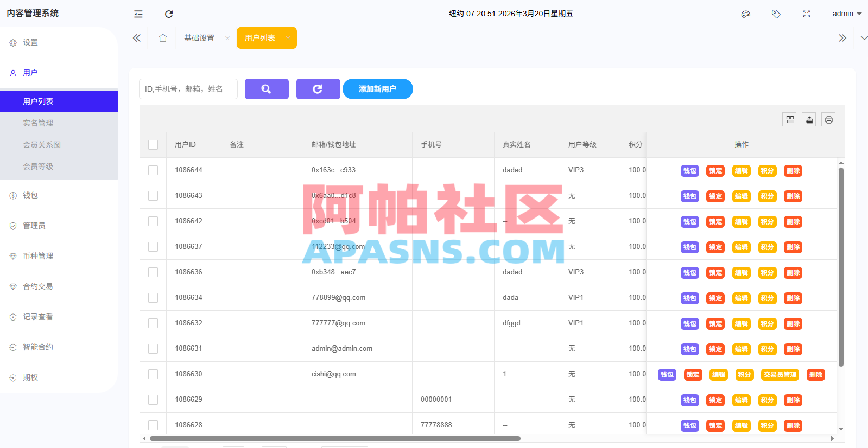The image size is (868, 448).
Task: Expand the 管理员 sidebar menu
Action: tap(59, 226)
